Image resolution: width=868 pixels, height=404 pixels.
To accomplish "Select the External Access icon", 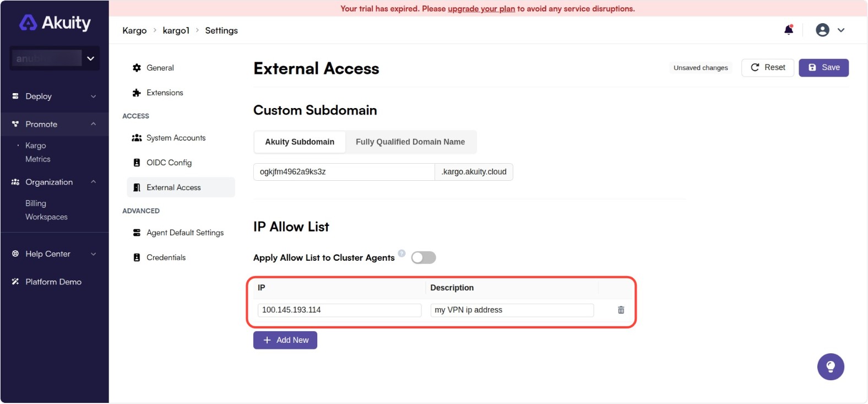I will pos(137,187).
